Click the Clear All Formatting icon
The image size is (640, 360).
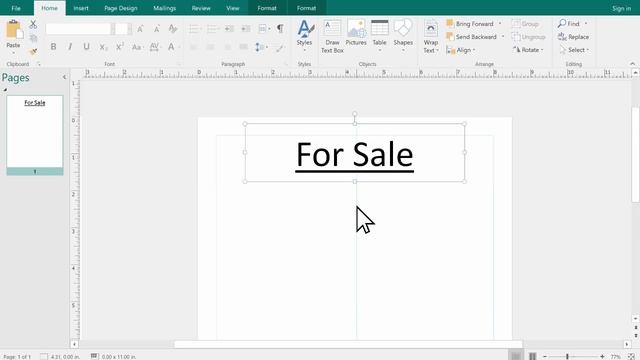pyautogui.click(x=173, y=29)
